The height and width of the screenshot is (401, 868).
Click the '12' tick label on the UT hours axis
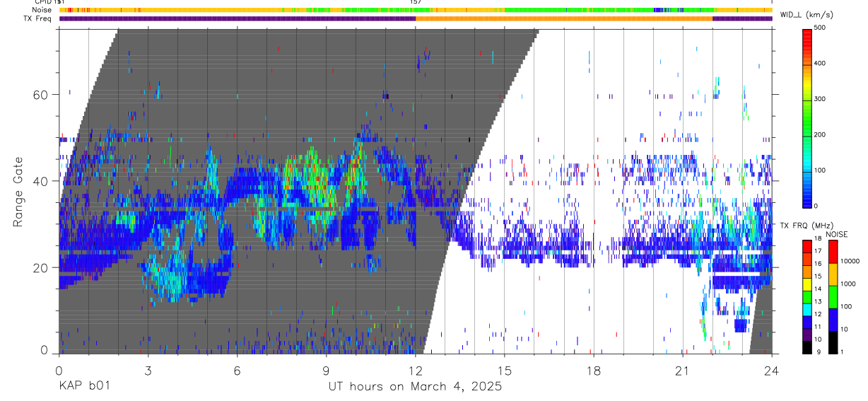pyautogui.click(x=415, y=370)
